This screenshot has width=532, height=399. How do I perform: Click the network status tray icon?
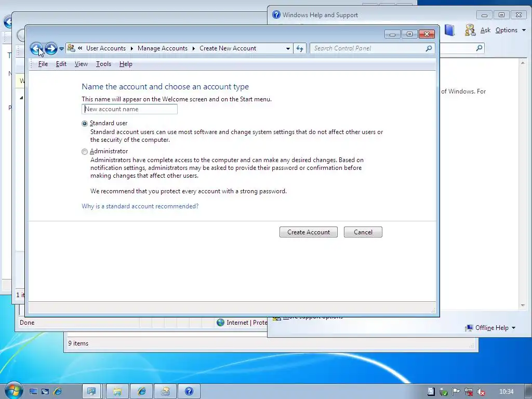pos(469,392)
